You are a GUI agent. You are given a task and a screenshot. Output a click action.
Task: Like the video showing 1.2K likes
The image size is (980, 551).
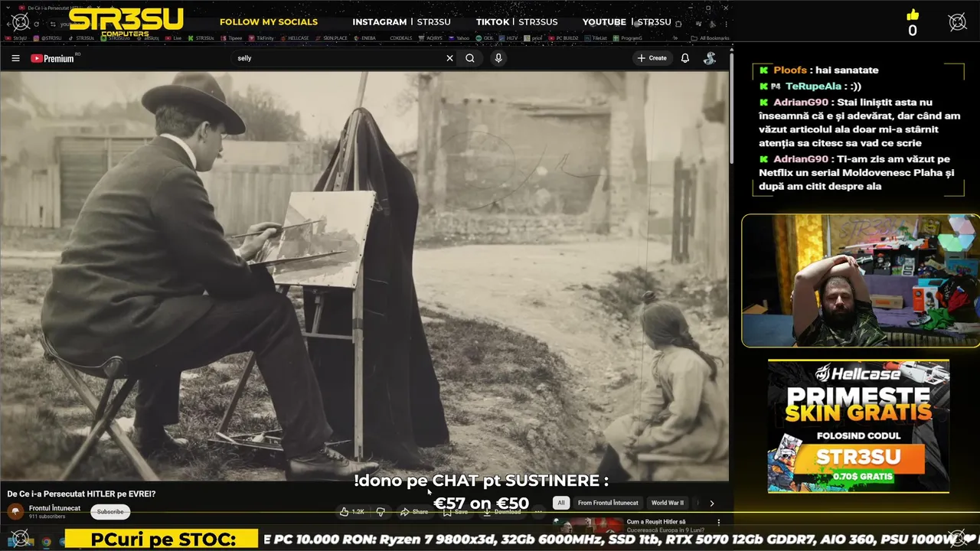(352, 511)
